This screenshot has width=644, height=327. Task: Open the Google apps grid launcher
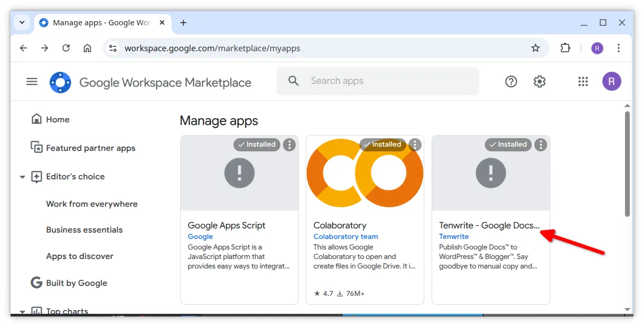pos(583,81)
